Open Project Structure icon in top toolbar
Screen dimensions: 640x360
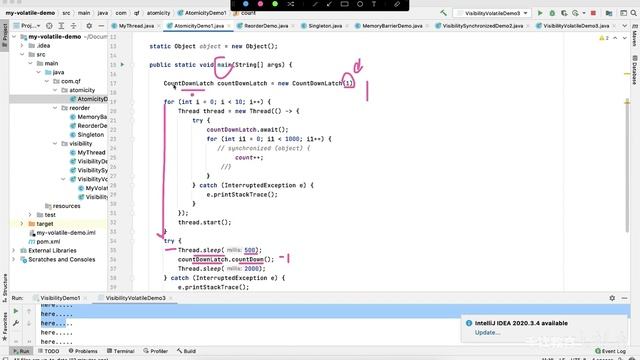(x=609, y=13)
